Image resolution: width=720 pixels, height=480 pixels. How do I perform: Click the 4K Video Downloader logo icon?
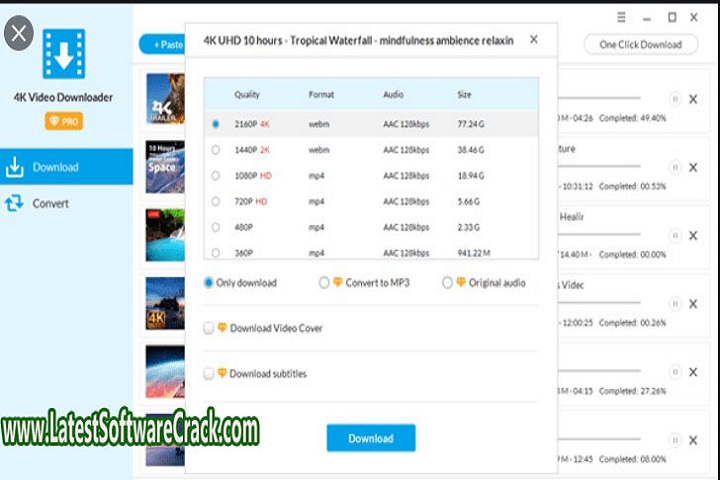(64, 54)
